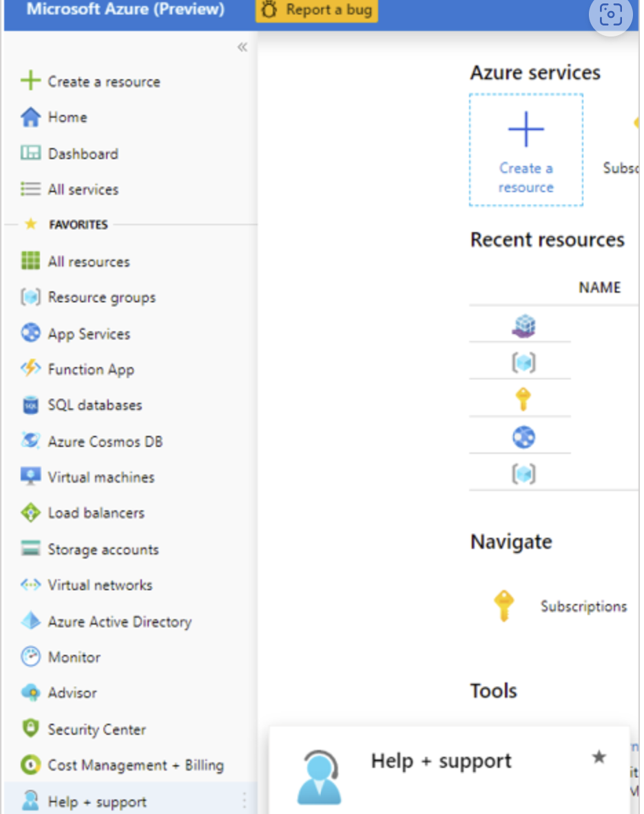Open the Function App sidebar entry

(91, 370)
